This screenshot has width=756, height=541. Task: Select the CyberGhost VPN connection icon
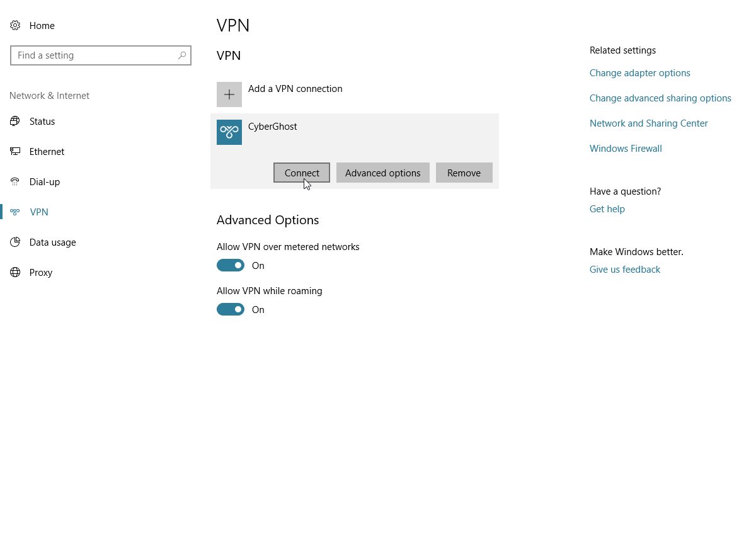[x=229, y=132]
